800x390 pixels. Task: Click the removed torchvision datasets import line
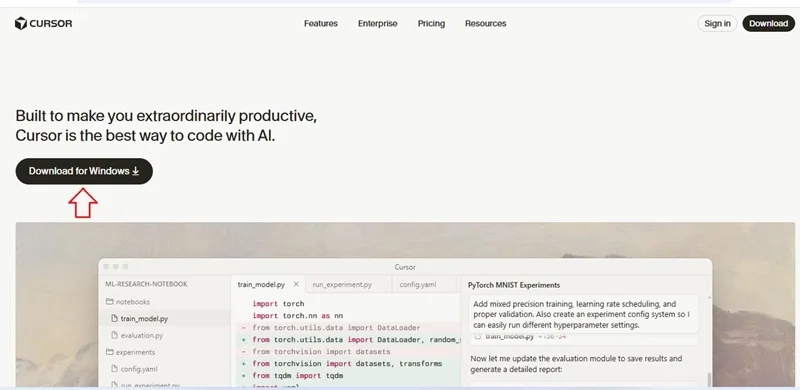click(321, 352)
